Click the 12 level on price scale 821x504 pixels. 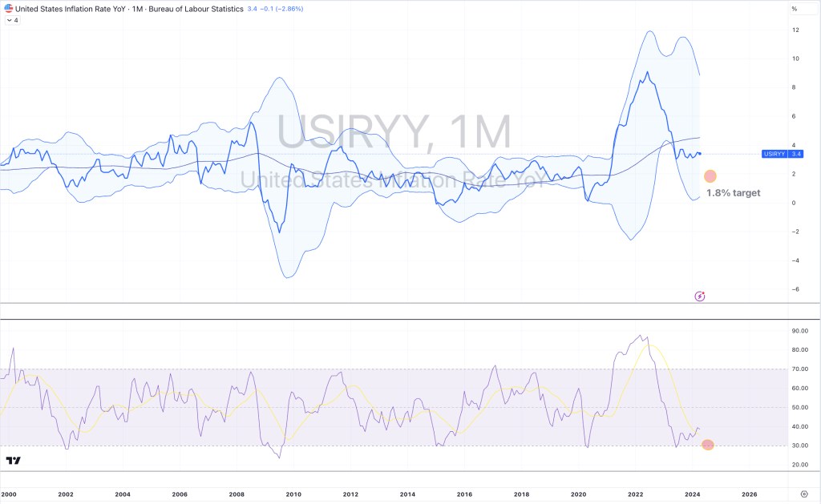(x=795, y=30)
